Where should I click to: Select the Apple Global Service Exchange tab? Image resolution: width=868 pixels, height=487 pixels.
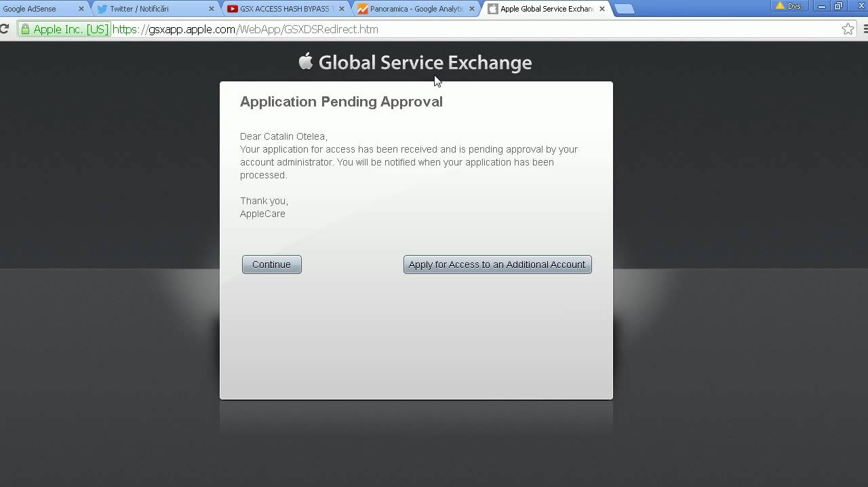click(546, 9)
